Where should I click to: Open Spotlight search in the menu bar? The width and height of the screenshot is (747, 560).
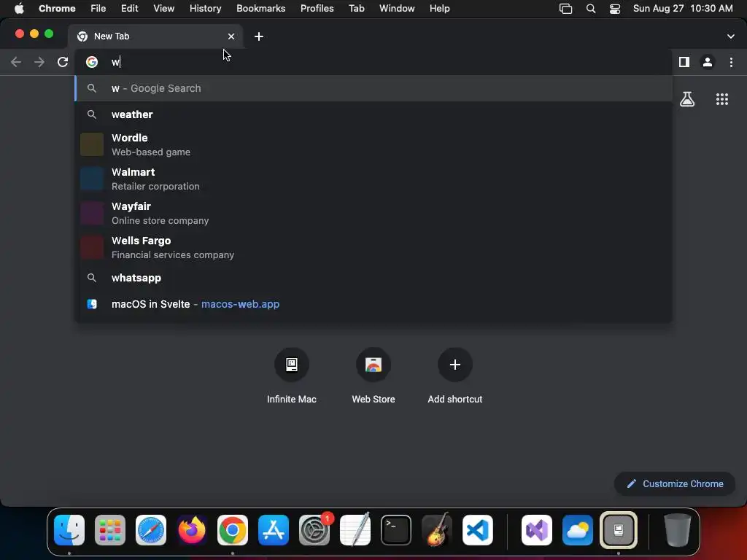[591, 8]
